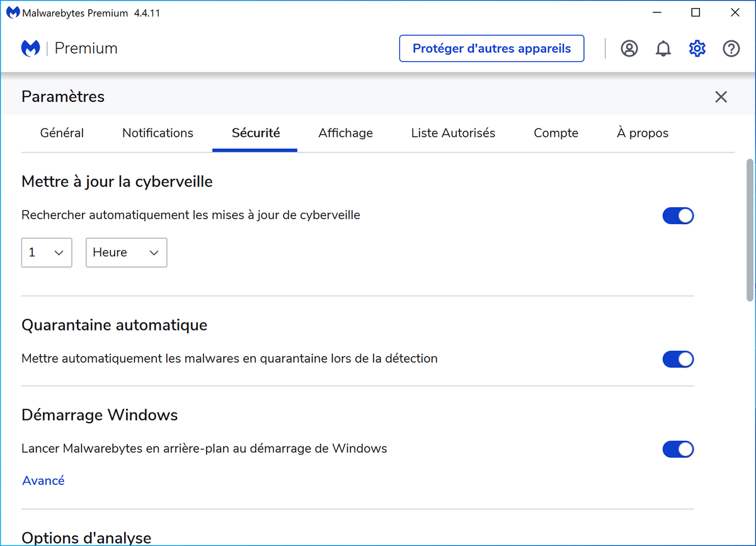
Task: Close the Paramètres panel
Action: tap(721, 96)
